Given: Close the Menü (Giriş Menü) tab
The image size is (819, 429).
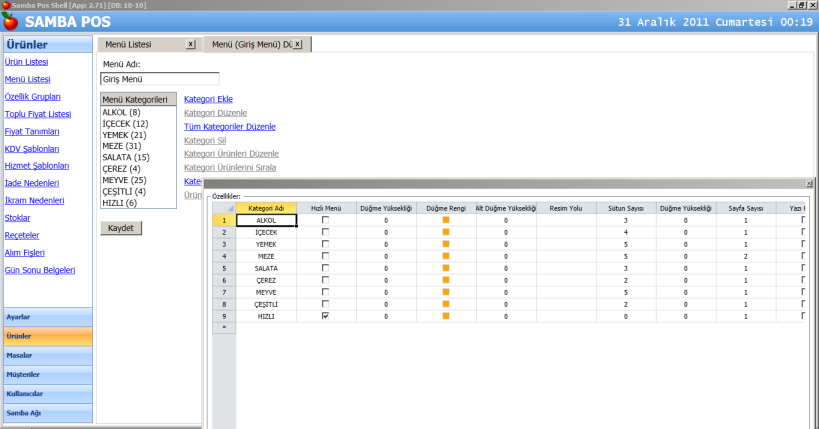Looking at the screenshot, I should coord(297,45).
